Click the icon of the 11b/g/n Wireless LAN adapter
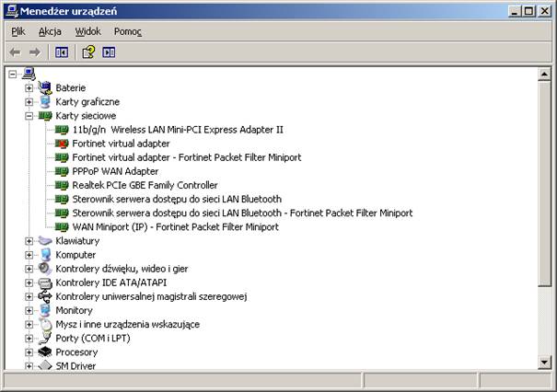 (x=62, y=130)
